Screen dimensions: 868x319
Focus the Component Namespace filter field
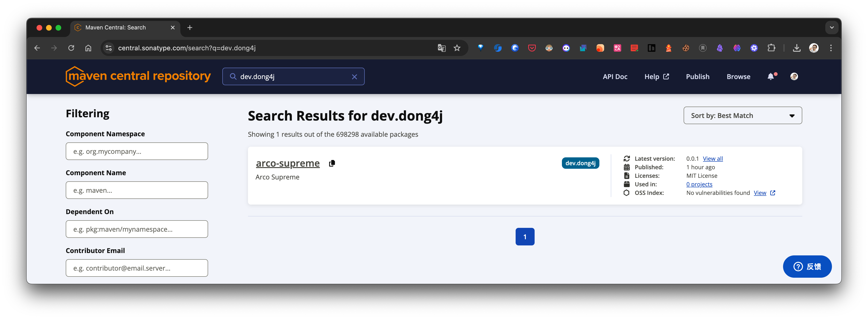136,151
